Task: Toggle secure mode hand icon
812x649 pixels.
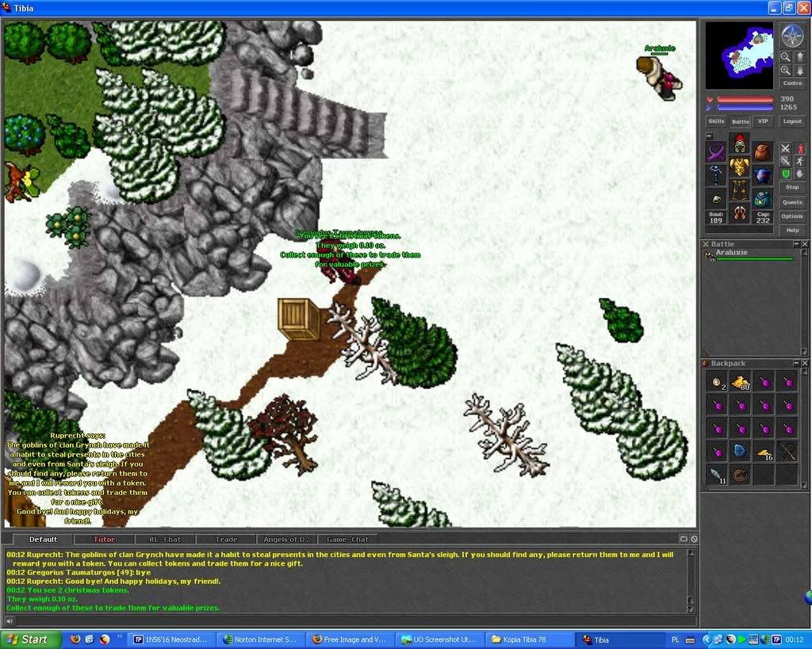Action: [799, 174]
